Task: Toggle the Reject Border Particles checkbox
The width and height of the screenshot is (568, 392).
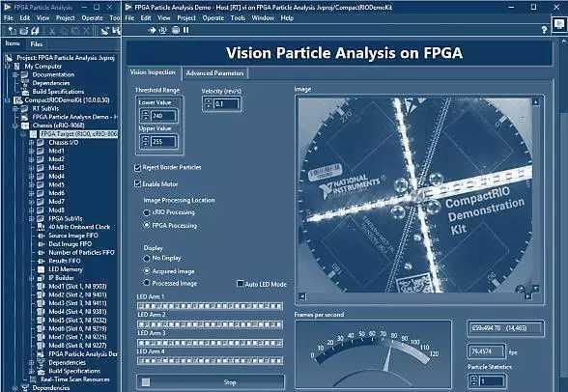Action: click(x=137, y=168)
